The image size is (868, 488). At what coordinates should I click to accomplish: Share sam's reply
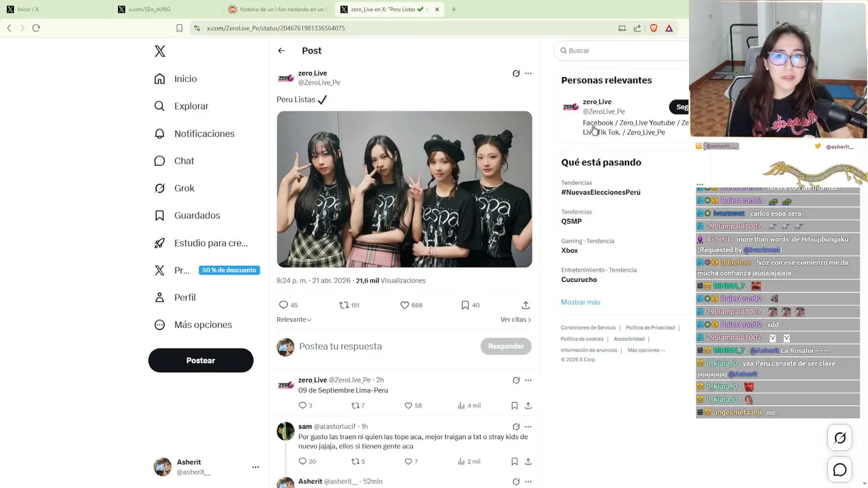528,462
